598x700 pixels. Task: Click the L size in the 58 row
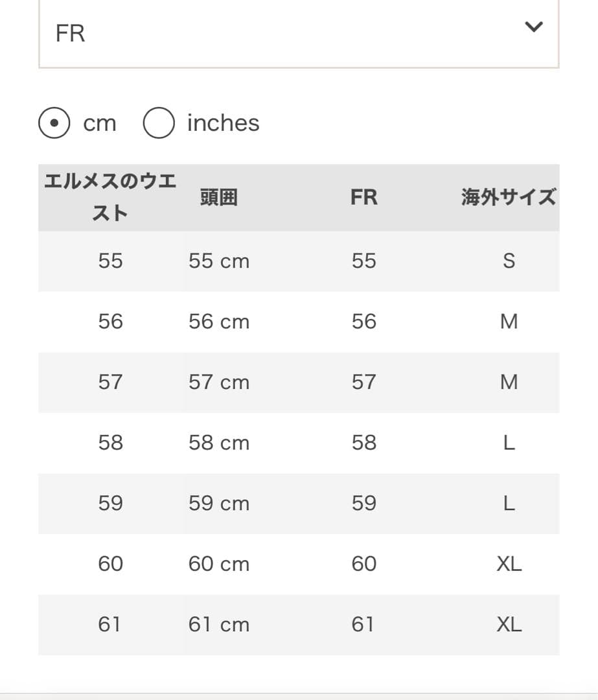pos(509,443)
